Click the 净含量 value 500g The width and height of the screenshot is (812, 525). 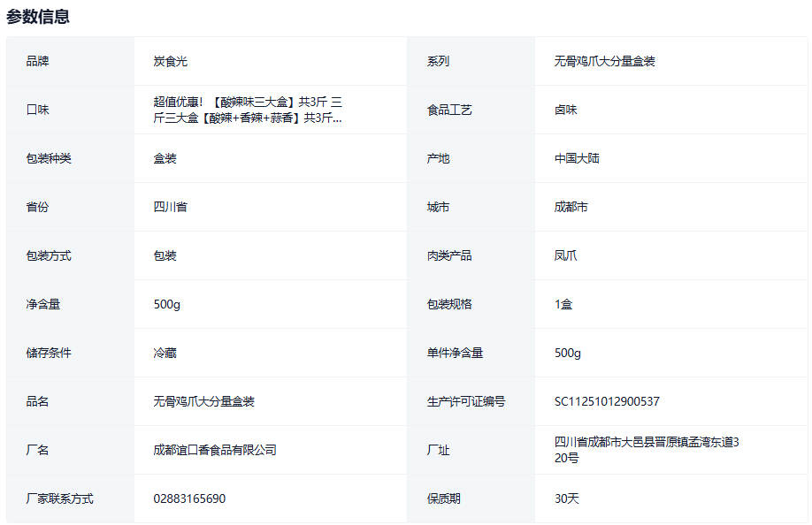pyautogui.click(x=166, y=304)
